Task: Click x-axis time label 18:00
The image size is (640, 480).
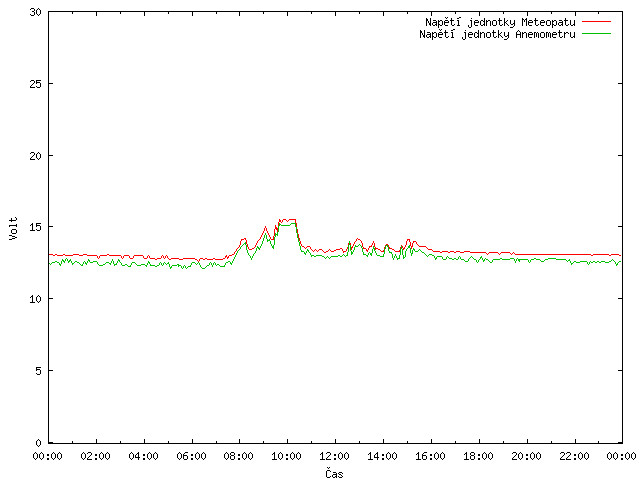Action: click(x=478, y=456)
